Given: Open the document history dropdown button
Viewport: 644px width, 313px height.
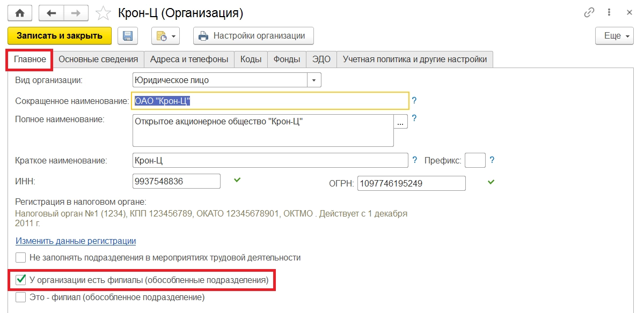Looking at the screenshot, I should [x=165, y=36].
